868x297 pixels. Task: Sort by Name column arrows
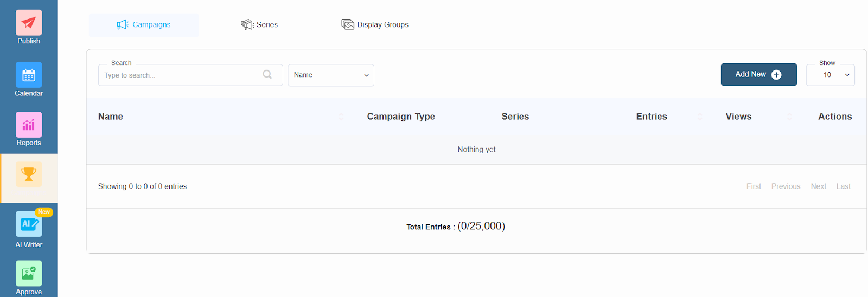(x=341, y=117)
